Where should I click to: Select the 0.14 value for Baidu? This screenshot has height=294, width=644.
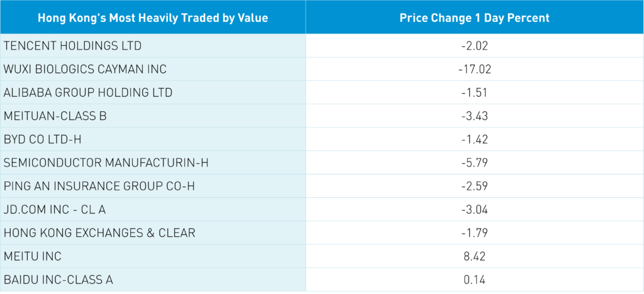pyautogui.click(x=474, y=280)
